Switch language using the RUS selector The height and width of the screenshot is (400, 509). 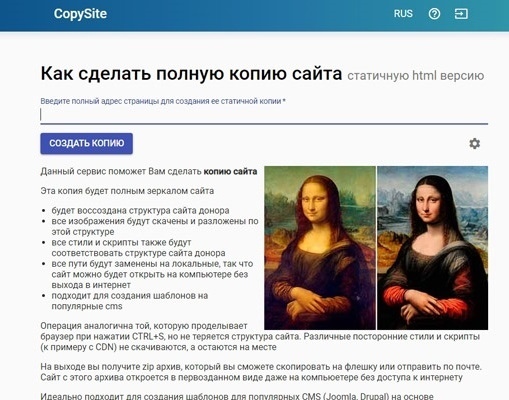pyautogui.click(x=403, y=14)
